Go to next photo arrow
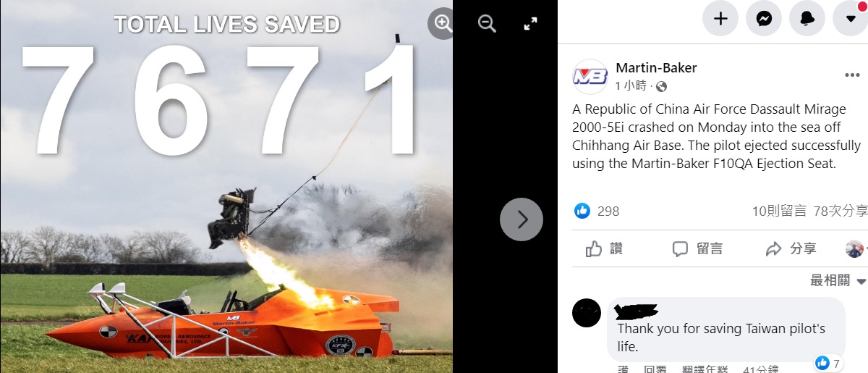 [522, 219]
